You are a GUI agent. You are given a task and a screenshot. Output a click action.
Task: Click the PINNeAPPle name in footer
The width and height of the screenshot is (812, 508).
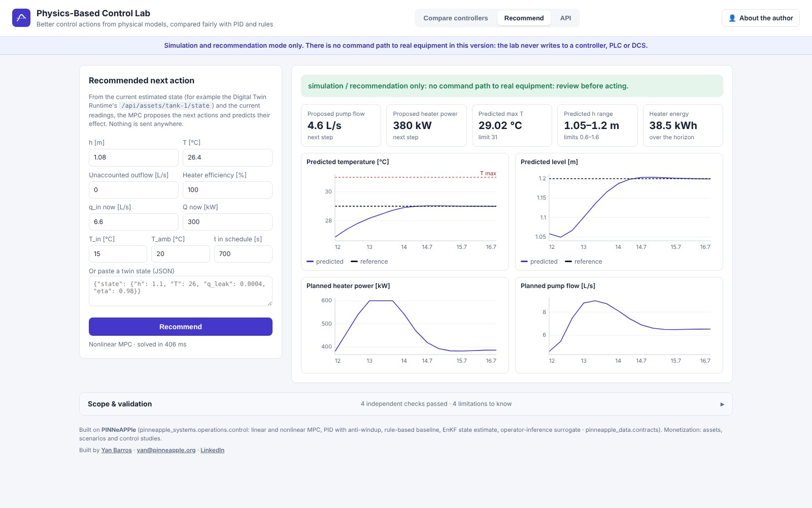click(x=119, y=430)
